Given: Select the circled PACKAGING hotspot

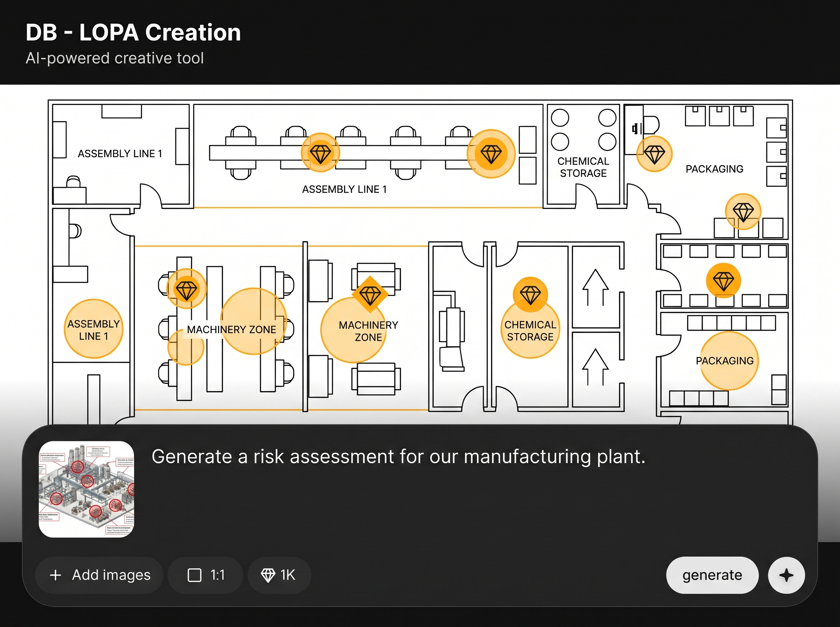Looking at the screenshot, I should coord(729,361).
